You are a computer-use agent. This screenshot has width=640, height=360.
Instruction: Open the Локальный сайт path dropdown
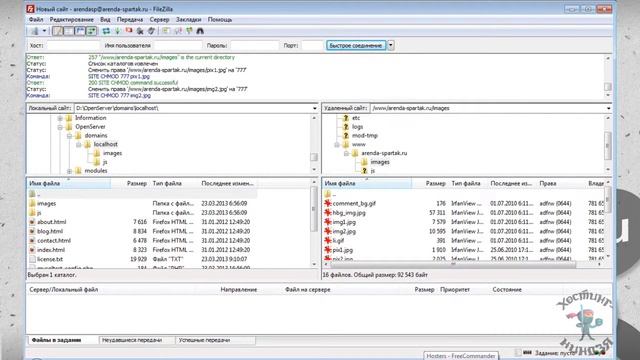point(314,108)
